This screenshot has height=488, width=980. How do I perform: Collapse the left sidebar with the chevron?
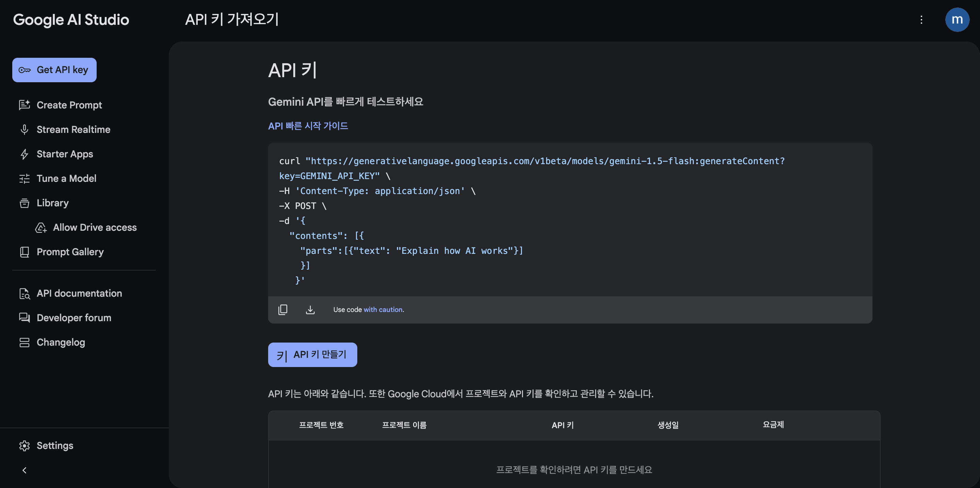24,470
